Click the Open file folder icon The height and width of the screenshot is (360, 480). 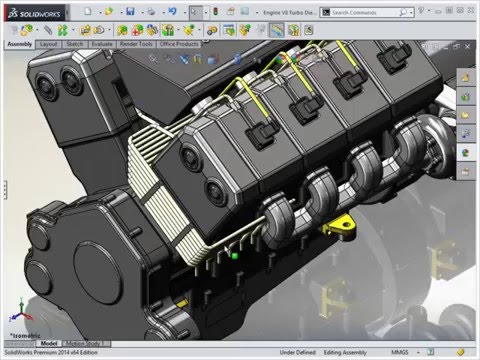[109, 12]
